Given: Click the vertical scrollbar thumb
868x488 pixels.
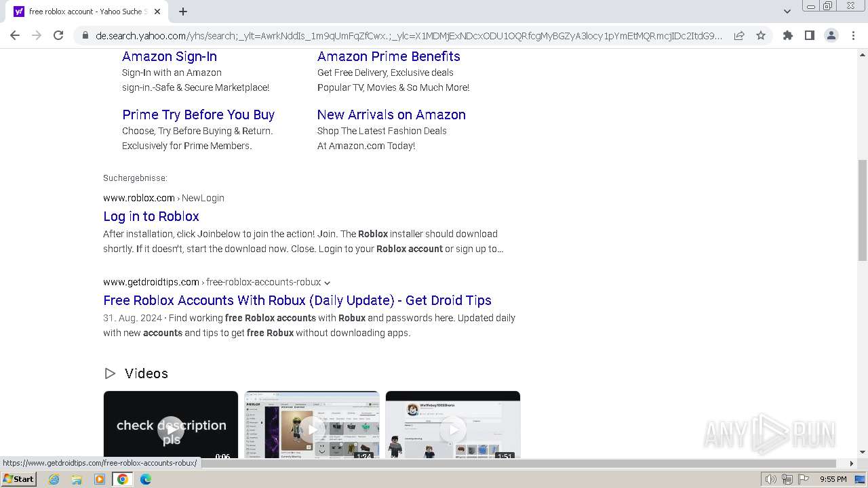Looking at the screenshot, I should click(x=863, y=210).
